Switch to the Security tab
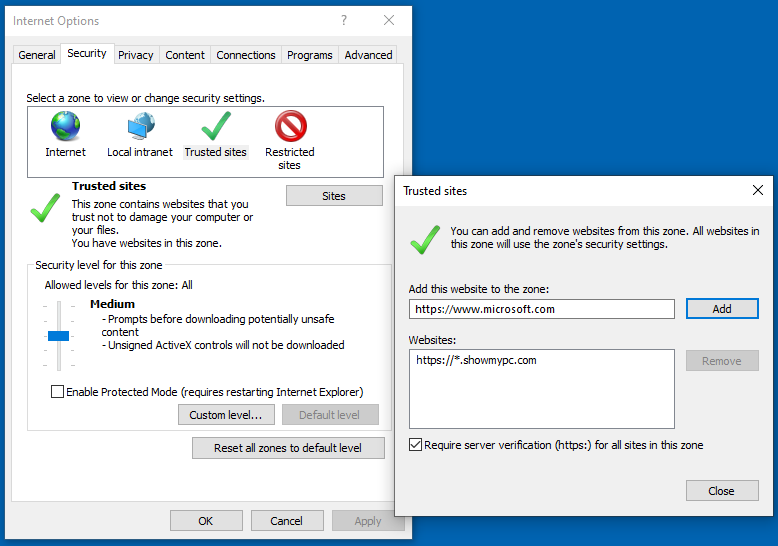 (87, 54)
